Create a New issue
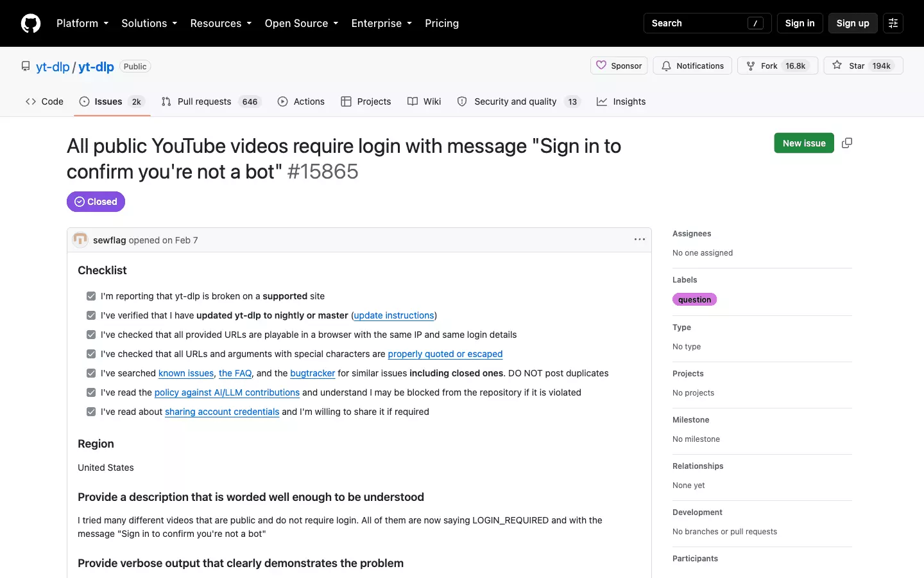The width and height of the screenshot is (924, 578). (x=804, y=143)
